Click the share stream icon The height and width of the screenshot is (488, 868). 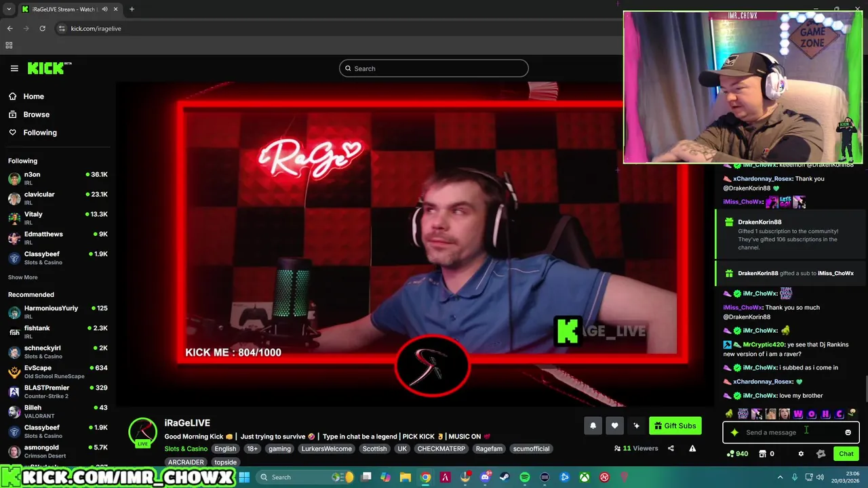[x=671, y=448]
